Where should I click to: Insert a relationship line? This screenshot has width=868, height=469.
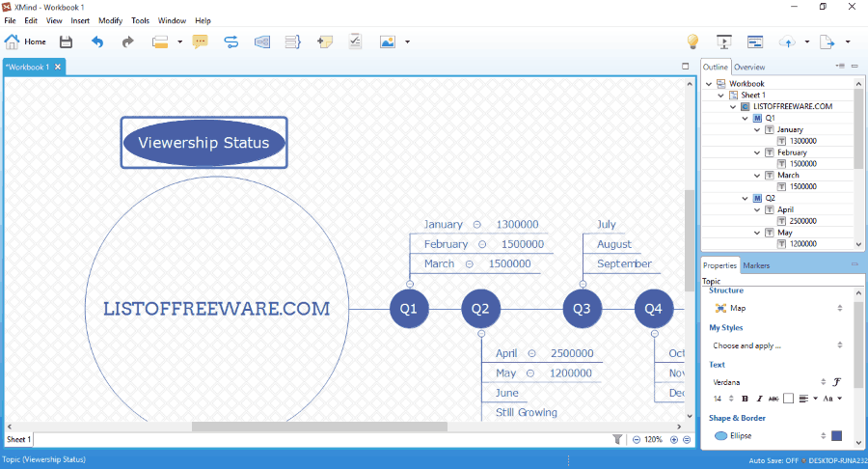coord(231,41)
